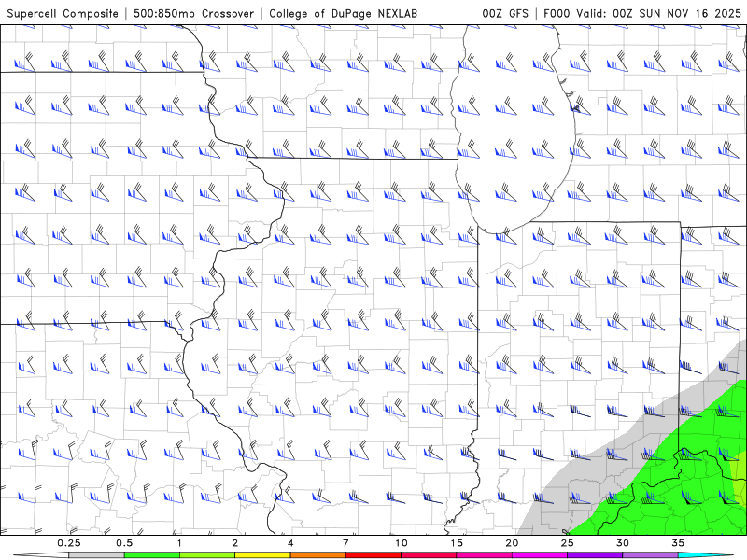The height and width of the screenshot is (560, 747).
Task: Select the bright green 0.5–1 legend swatch
Action: 151,555
